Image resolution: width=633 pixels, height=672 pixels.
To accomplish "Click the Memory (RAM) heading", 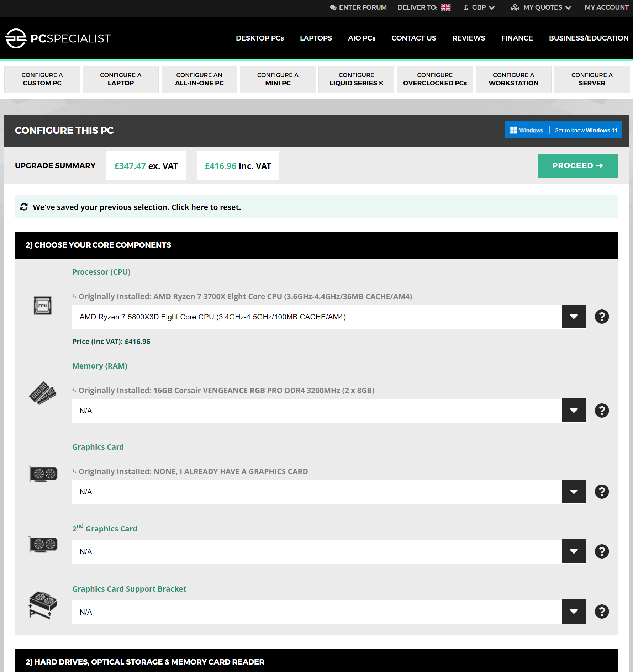I will tap(100, 366).
